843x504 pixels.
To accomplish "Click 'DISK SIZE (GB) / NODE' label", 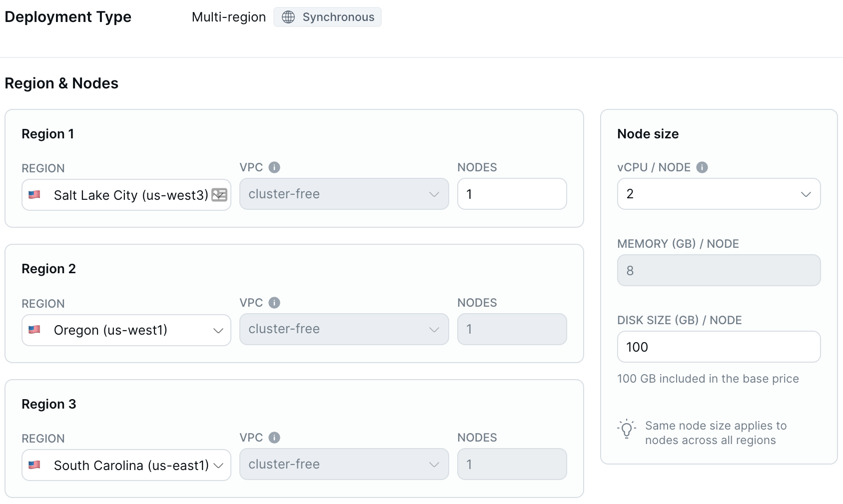I will point(680,320).
